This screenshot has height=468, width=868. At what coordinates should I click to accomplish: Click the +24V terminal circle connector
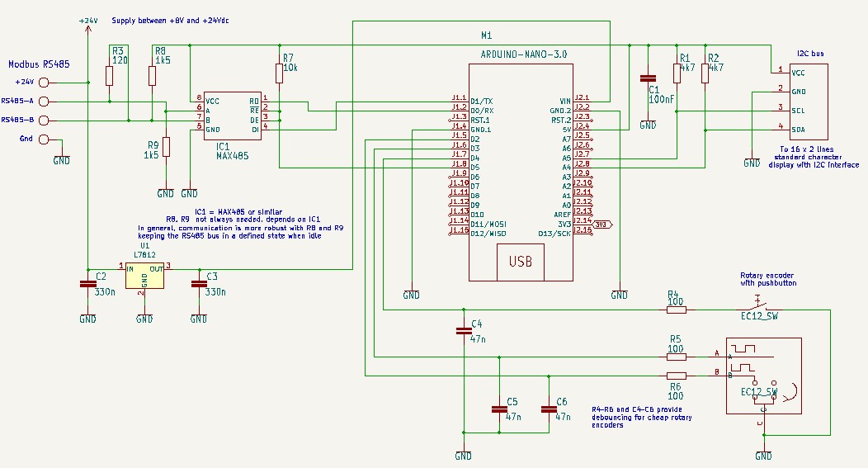click(44, 83)
